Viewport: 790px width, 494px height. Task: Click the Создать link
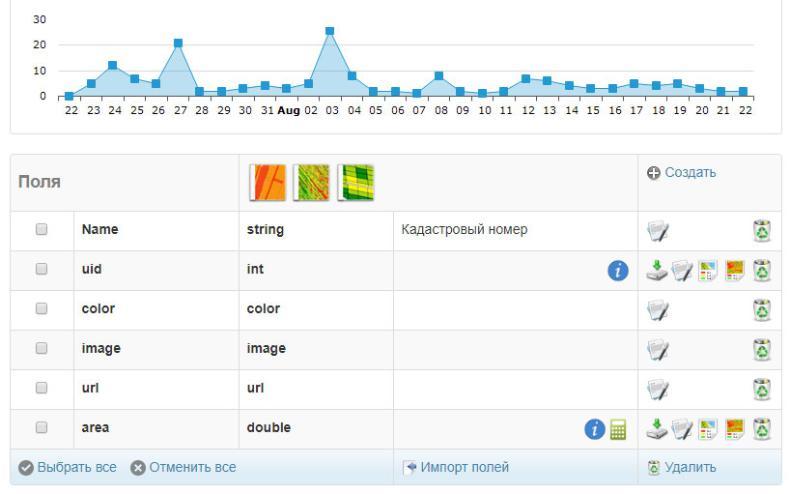click(x=681, y=172)
